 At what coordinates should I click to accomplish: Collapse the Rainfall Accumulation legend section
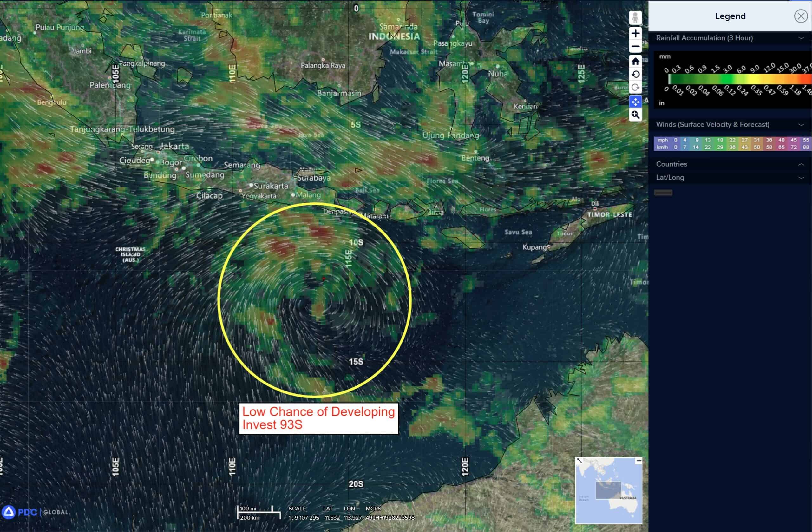(801, 38)
